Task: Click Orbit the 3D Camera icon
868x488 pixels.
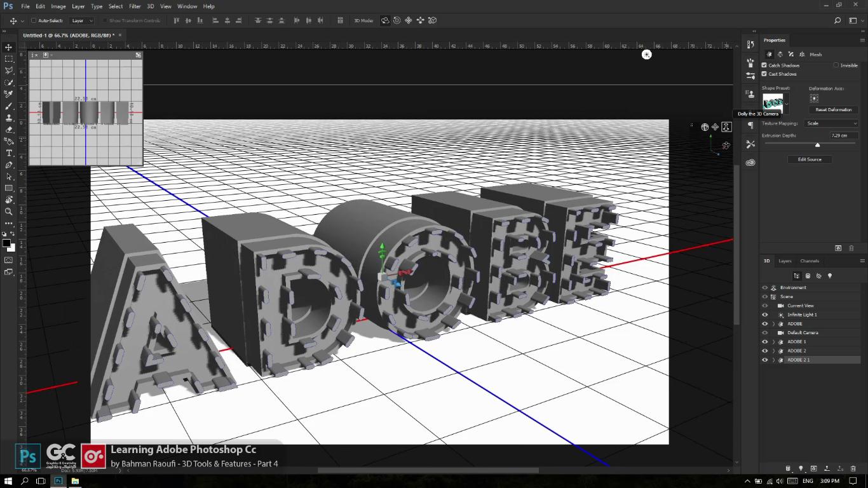Action: point(705,127)
